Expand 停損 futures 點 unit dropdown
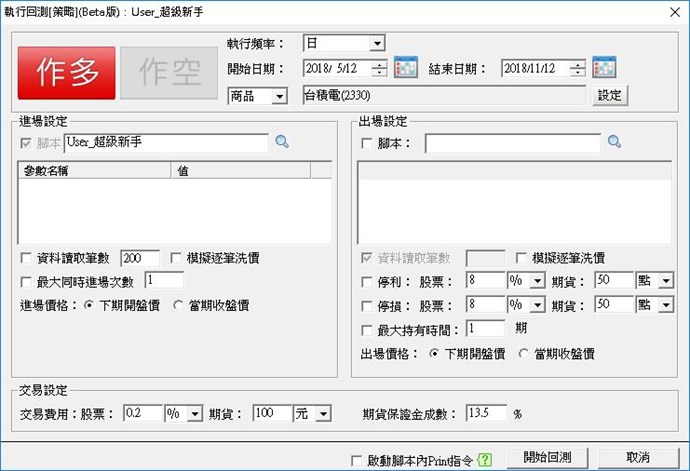The image size is (690, 471). pos(666,304)
